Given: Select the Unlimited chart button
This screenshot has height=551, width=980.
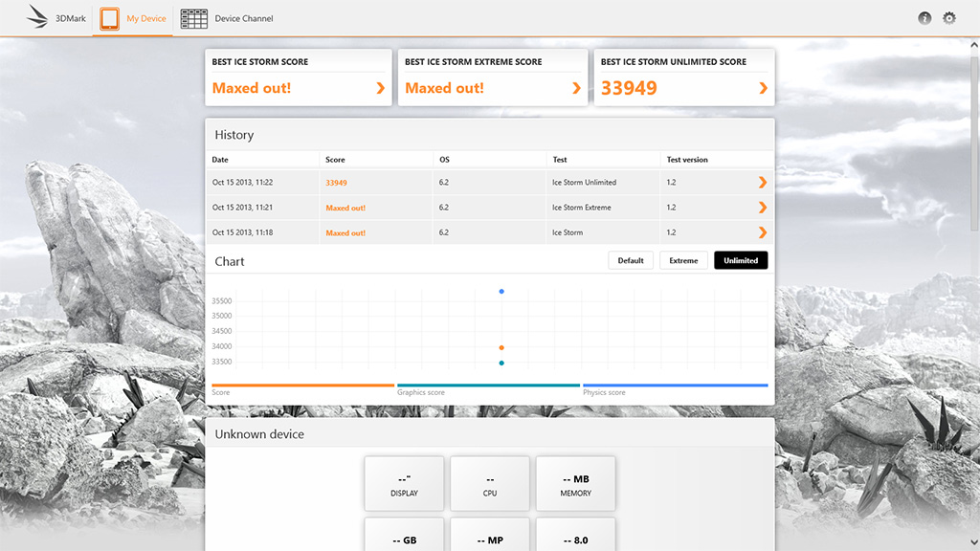Looking at the screenshot, I should point(741,260).
